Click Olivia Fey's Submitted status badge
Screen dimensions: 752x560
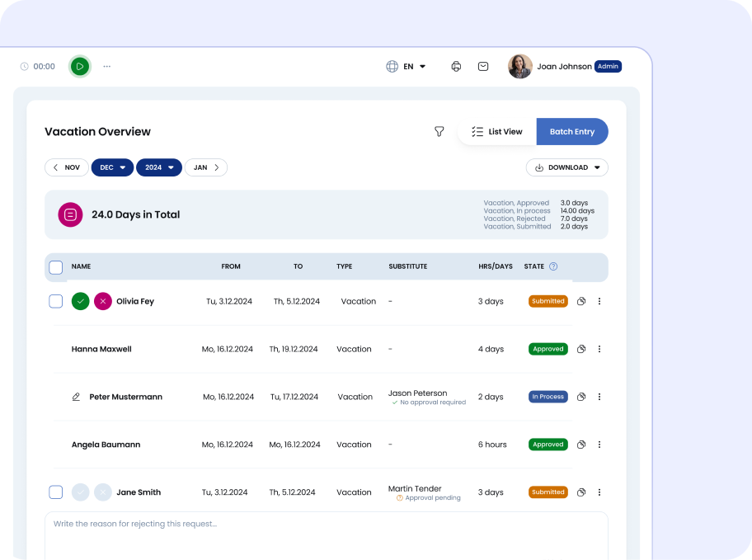pyautogui.click(x=548, y=301)
